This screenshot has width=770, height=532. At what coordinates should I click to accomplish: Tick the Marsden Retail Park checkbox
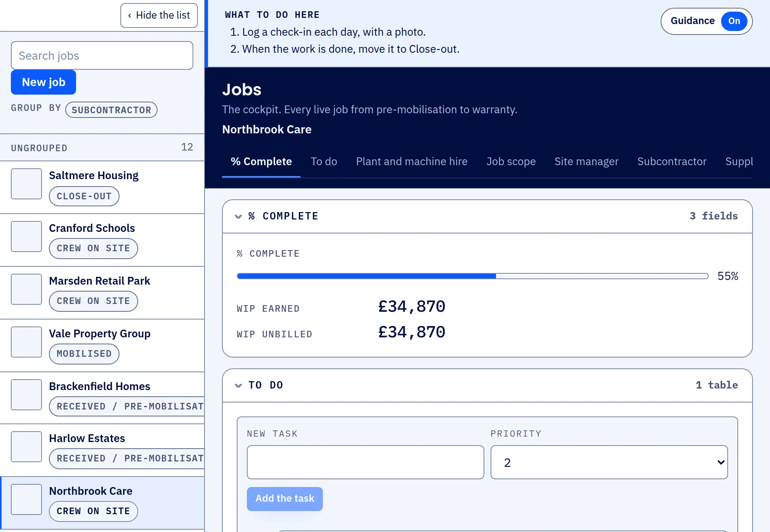point(26,289)
